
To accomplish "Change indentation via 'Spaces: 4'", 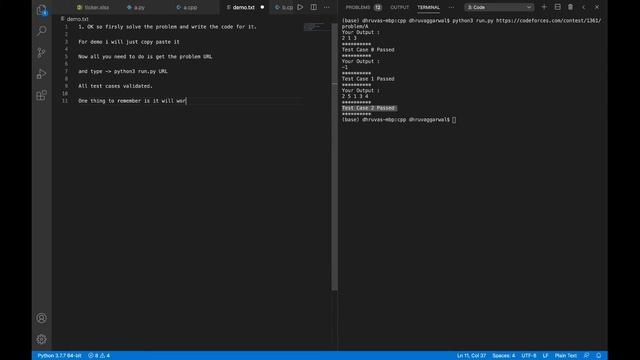I will [504, 356].
